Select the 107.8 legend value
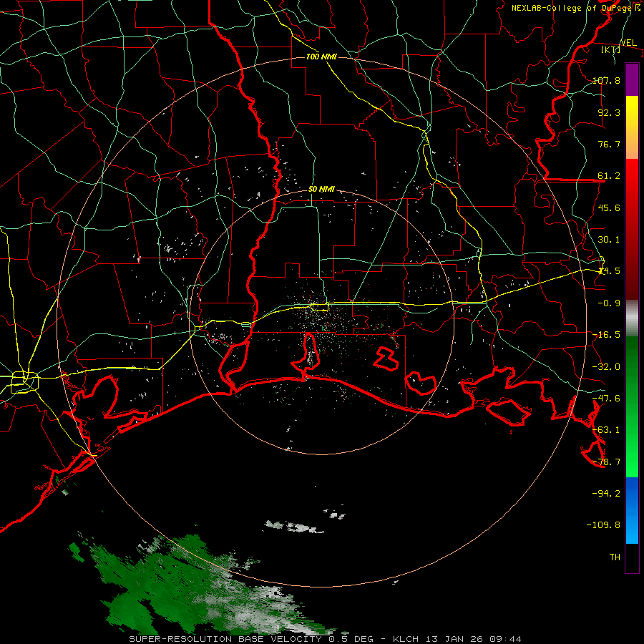The height and width of the screenshot is (644, 644). (606, 80)
